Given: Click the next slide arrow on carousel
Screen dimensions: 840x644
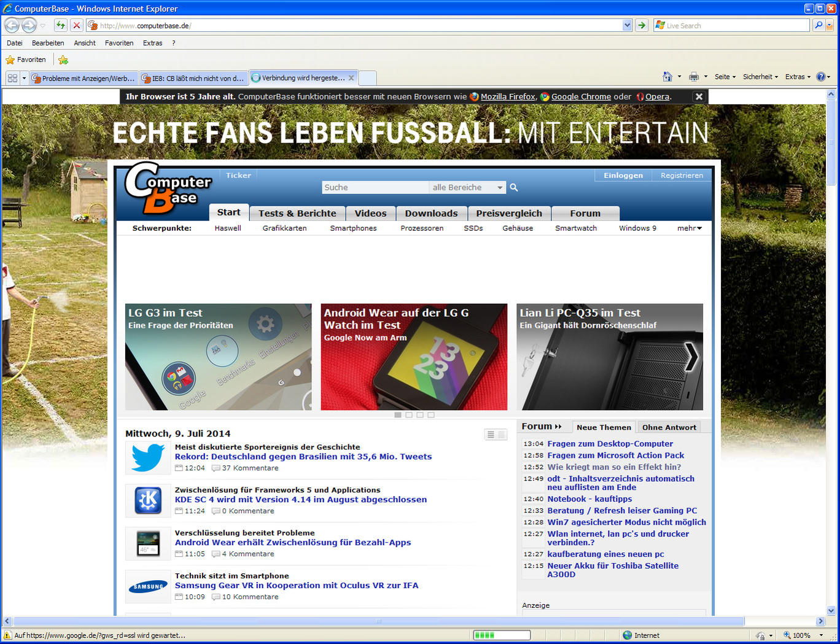Looking at the screenshot, I should pyautogui.click(x=691, y=357).
